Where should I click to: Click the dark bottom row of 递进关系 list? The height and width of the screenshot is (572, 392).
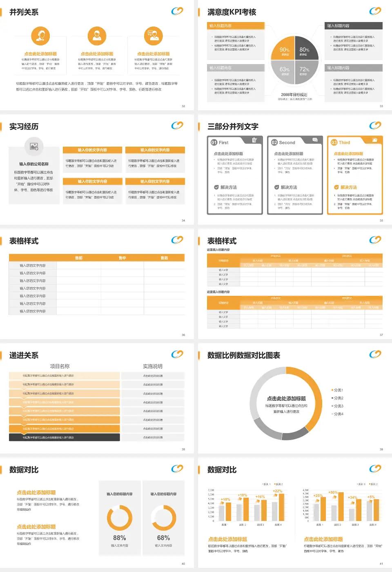click(x=65, y=437)
